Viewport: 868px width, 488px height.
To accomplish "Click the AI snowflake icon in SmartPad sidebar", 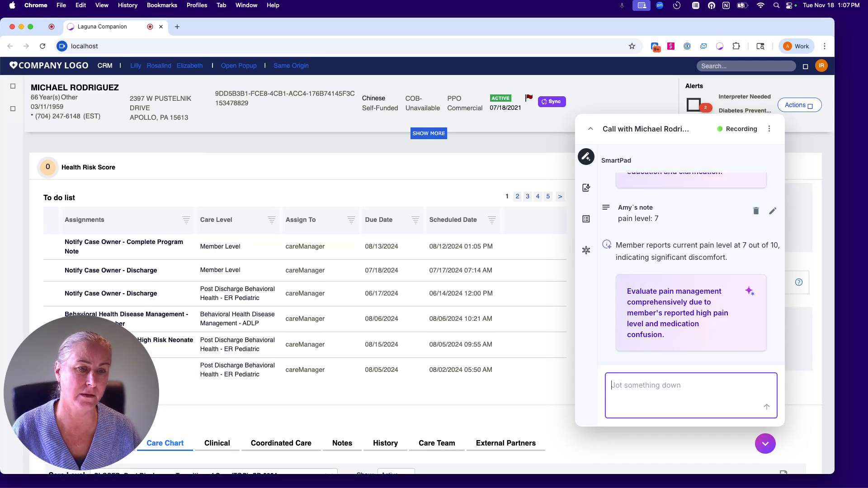I will 586,250.
